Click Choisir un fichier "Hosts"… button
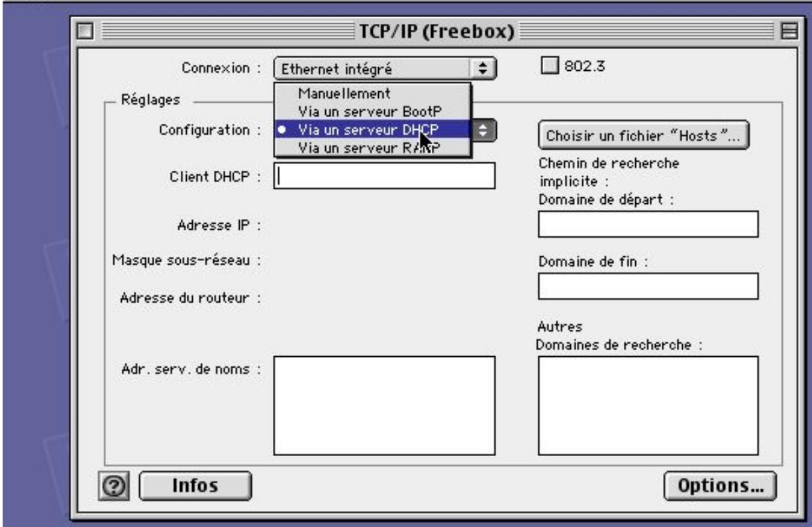The height and width of the screenshot is (527, 812). (644, 135)
